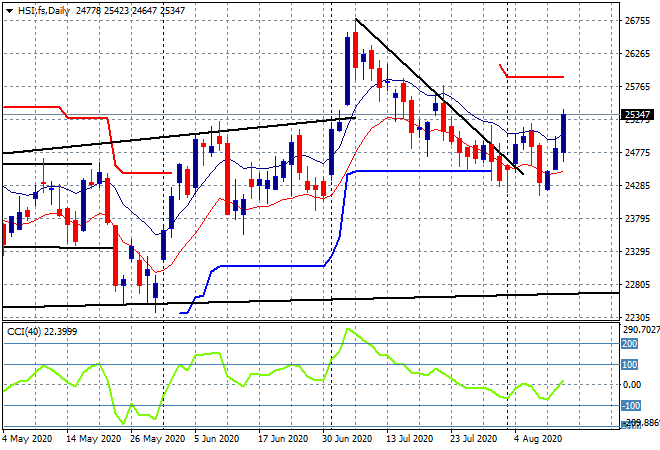
Task: Click the date label 23 Jul 2020
Action: tap(474, 439)
